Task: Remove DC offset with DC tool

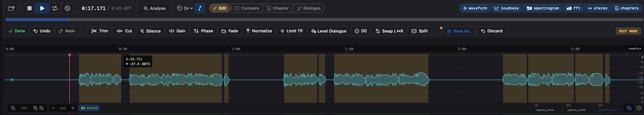Action: click(361, 31)
